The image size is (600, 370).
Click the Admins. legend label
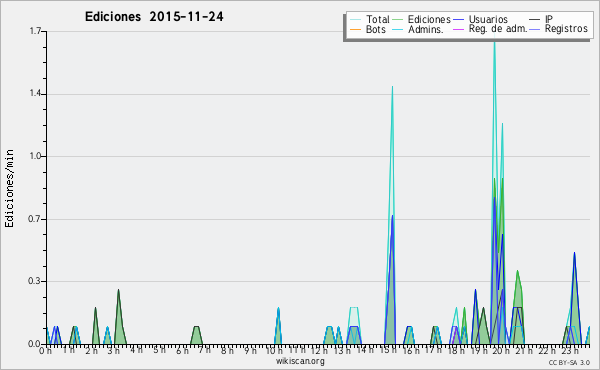(426, 29)
